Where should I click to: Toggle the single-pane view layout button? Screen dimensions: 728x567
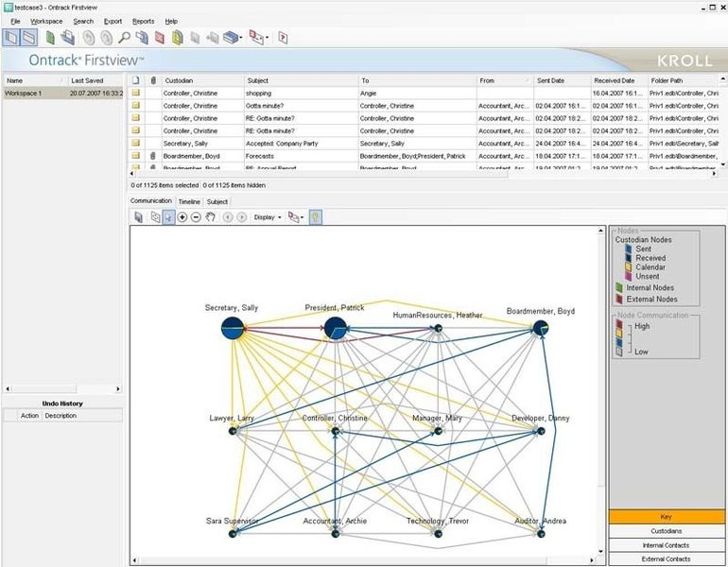(11, 37)
